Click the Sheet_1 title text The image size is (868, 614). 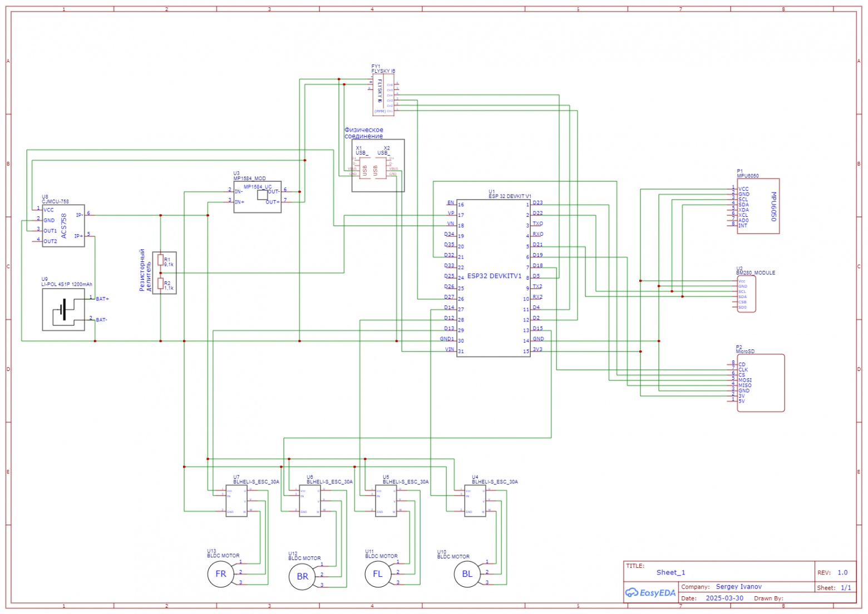[x=670, y=572]
